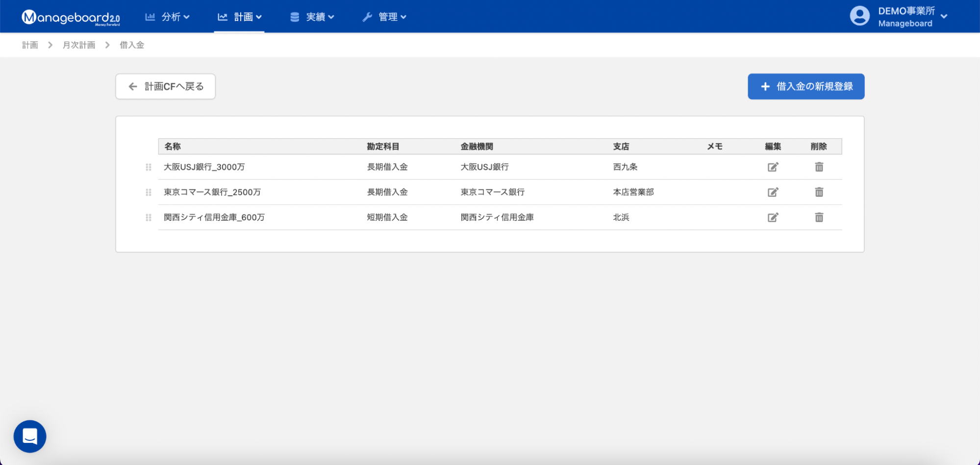Edit the 大阪USJ銀行_3000万 loan
The image size is (980, 465).
pos(773,167)
